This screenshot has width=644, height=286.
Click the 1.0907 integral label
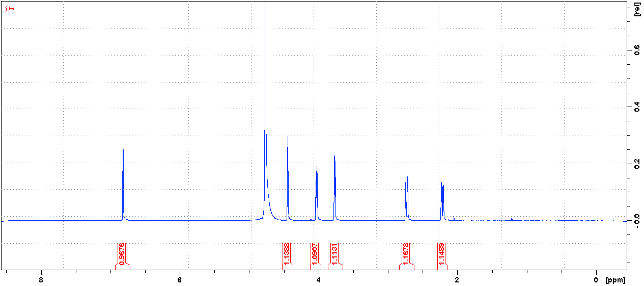pyautogui.click(x=315, y=254)
